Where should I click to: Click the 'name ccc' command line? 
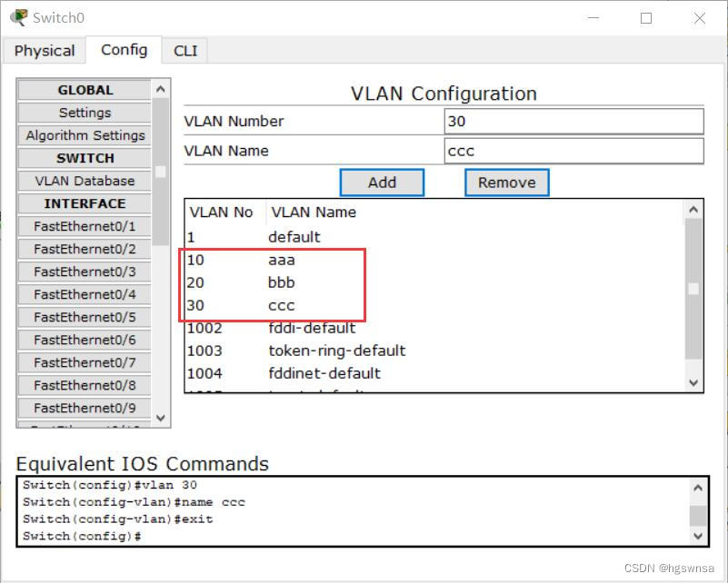click(x=134, y=502)
